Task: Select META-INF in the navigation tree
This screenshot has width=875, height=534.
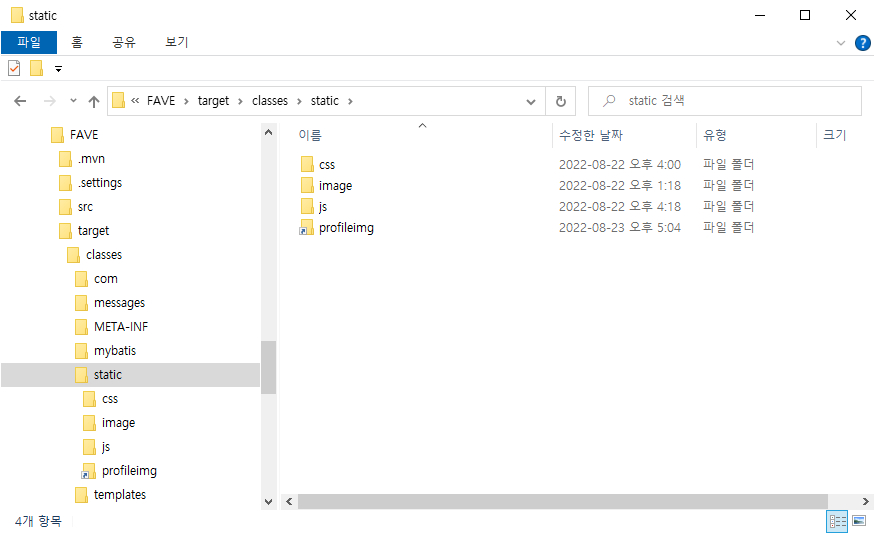Action: click(121, 327)
